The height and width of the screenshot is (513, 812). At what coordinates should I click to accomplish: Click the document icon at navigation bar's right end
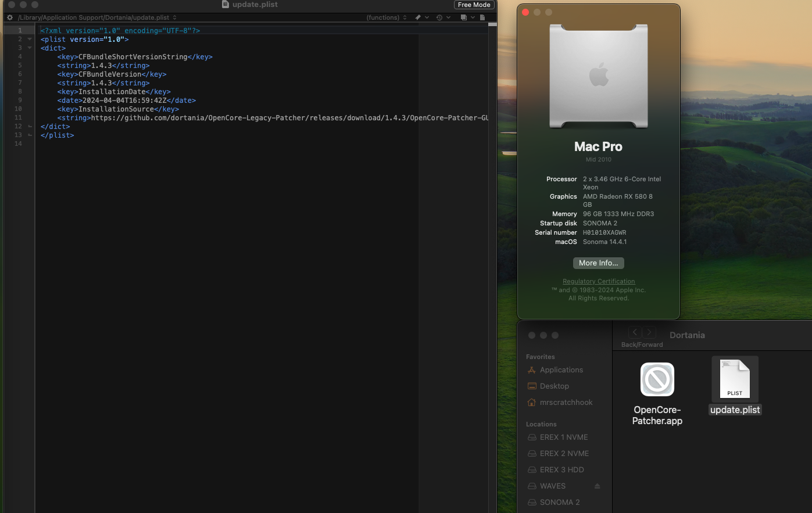click(x=482, y=17)
